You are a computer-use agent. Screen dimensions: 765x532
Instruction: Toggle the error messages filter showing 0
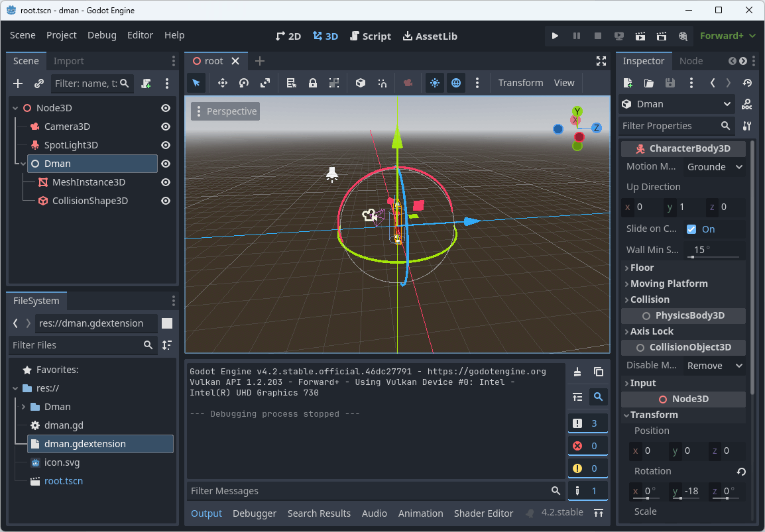point(588,446)
